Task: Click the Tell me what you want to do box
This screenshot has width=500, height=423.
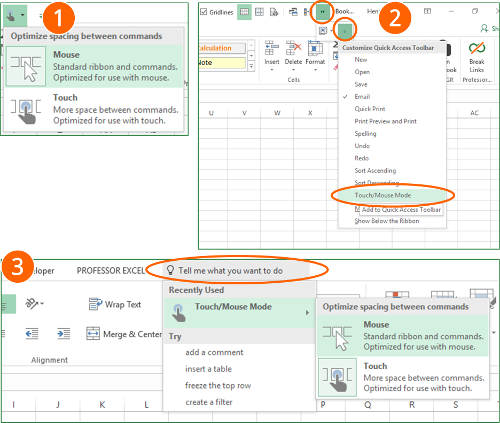Action: [x=236, y=270]
